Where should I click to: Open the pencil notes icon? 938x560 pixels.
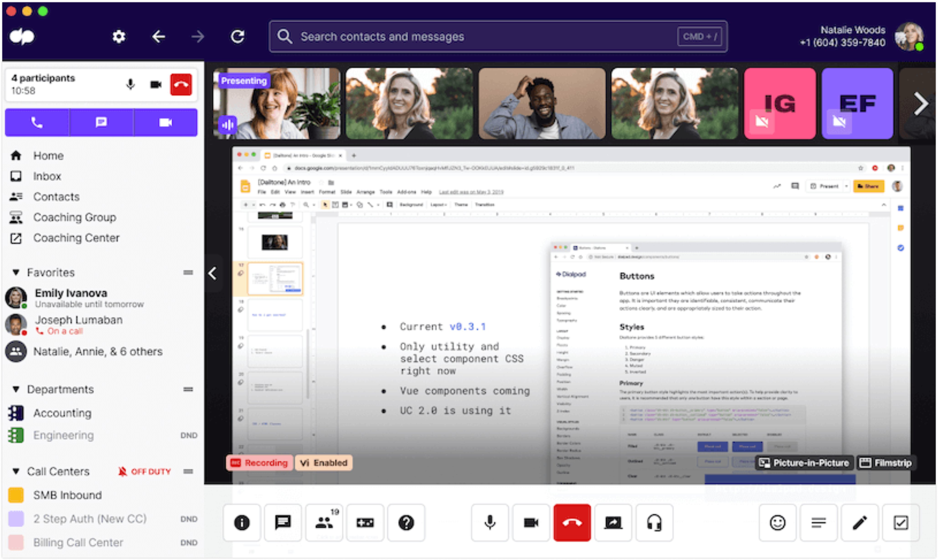[860, 523]
